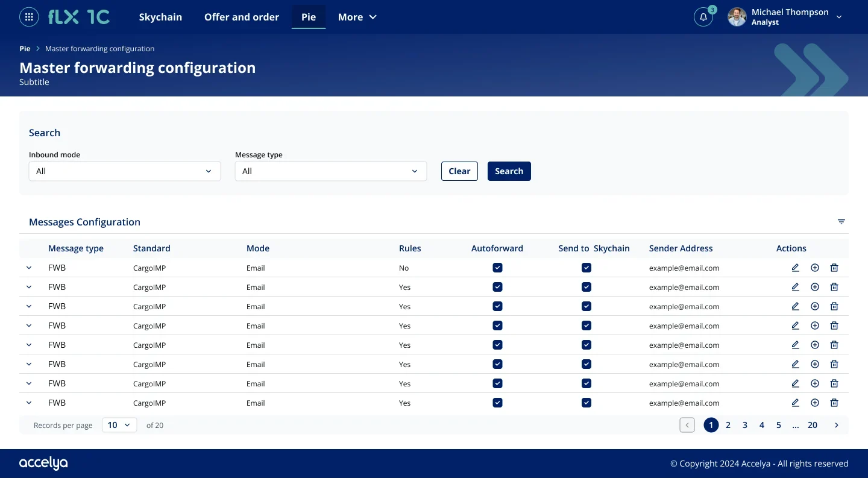Toggle Send to Skychain in the Rules No row
Image resolution: width=868 pixels, height=478 pixels.
pos(587,268)
